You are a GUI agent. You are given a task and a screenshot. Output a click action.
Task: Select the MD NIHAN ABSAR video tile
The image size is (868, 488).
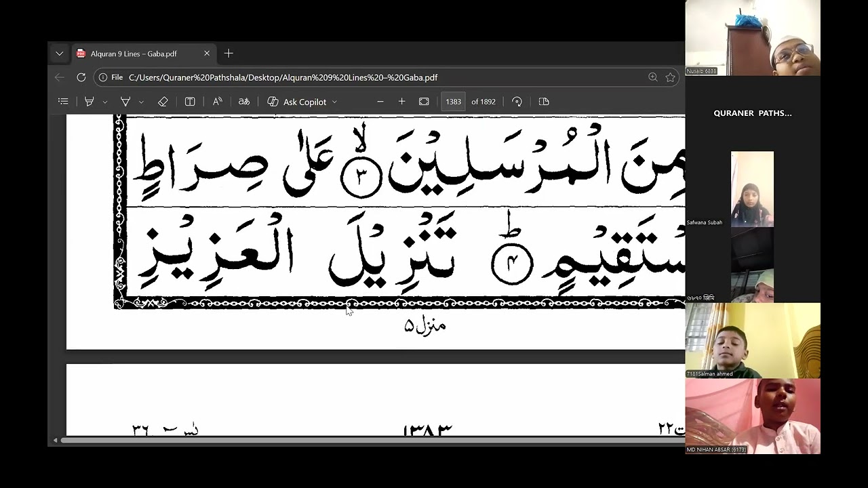click(753, 416)
